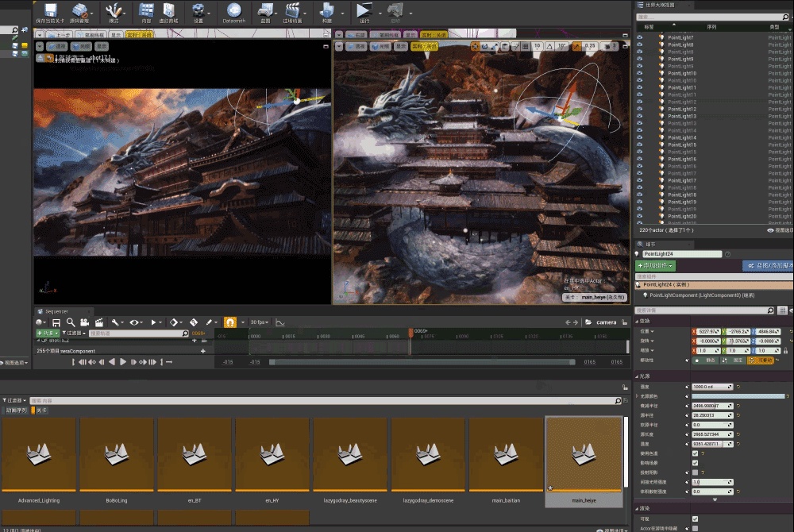Switch to the Sequencer tab

click(56, 311)
